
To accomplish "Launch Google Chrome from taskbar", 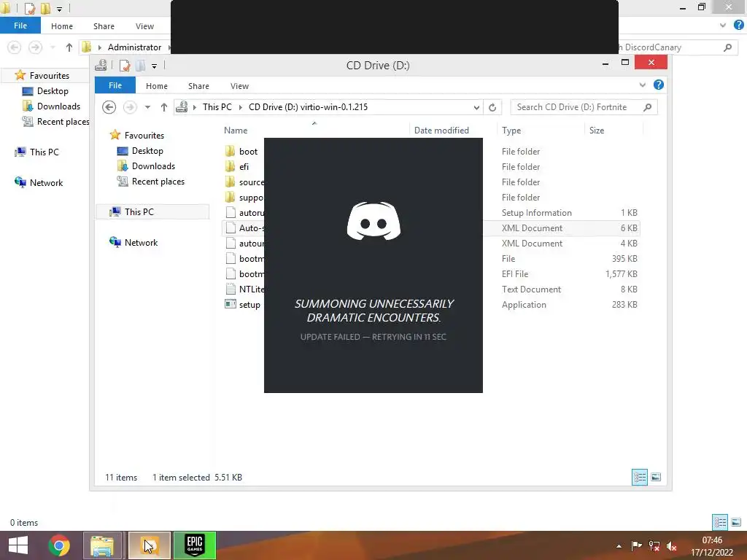I will 59,545.
